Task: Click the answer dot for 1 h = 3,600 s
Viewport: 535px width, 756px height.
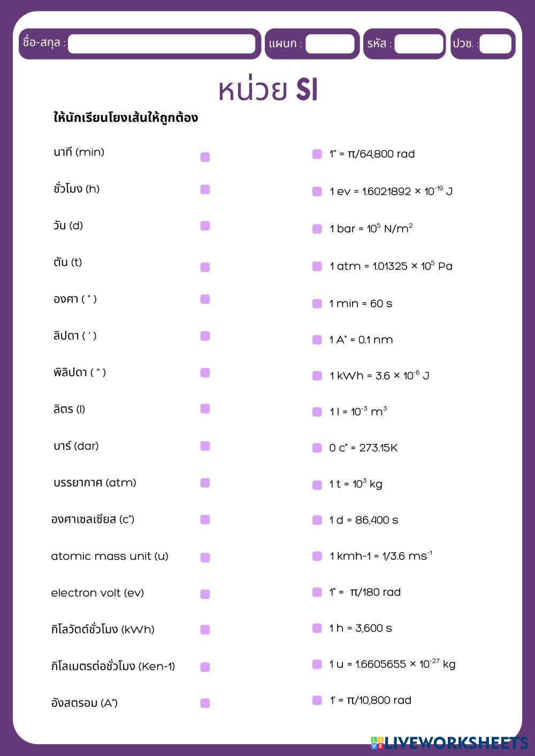Action: (317, 628)
